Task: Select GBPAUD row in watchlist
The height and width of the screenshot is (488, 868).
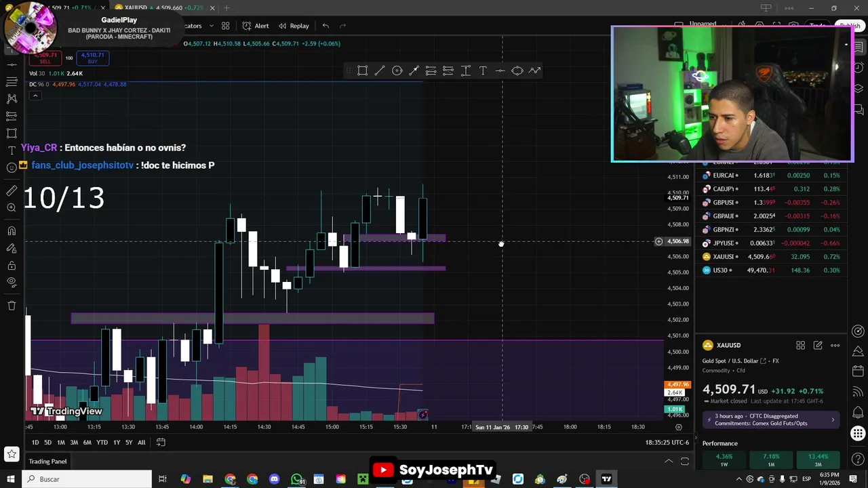Action: (772, 216)
